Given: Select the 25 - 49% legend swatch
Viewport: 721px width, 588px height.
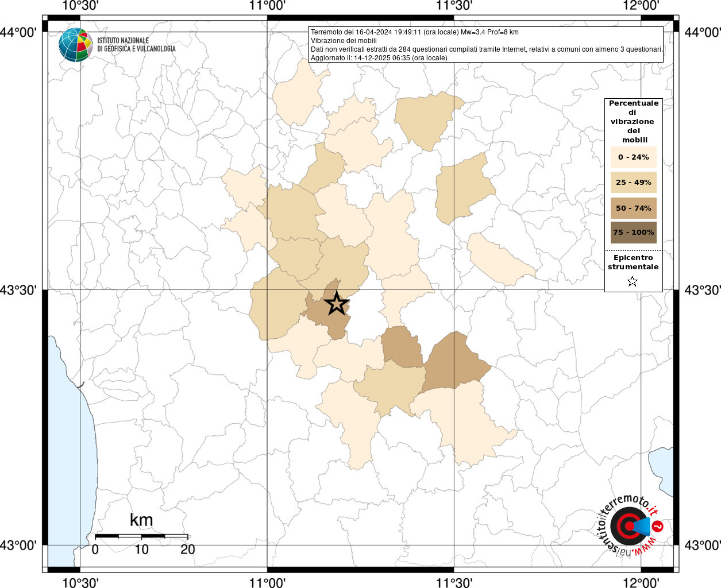Looking at the screenshot, I should [633, 182].
